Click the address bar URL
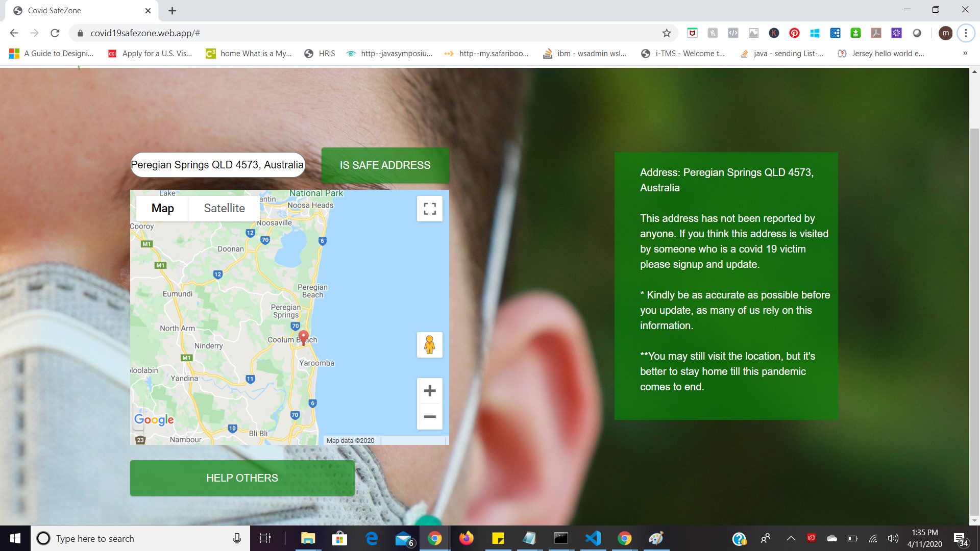Screen dimensions: 980x551 click(x=145, y=33)
